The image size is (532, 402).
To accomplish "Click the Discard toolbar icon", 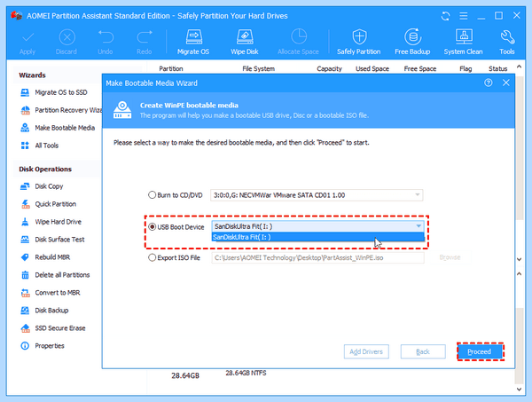I will (66, 37).
